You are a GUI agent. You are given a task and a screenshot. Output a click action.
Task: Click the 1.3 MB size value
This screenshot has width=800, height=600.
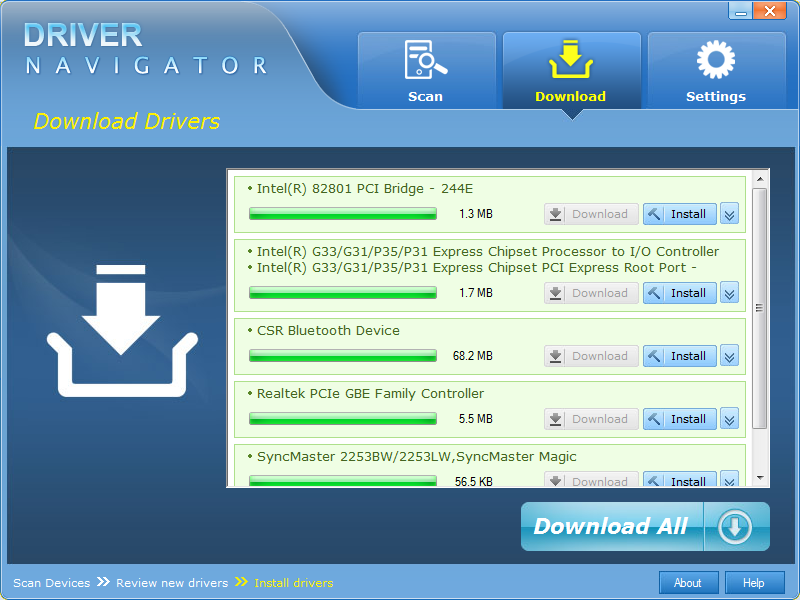476,214
